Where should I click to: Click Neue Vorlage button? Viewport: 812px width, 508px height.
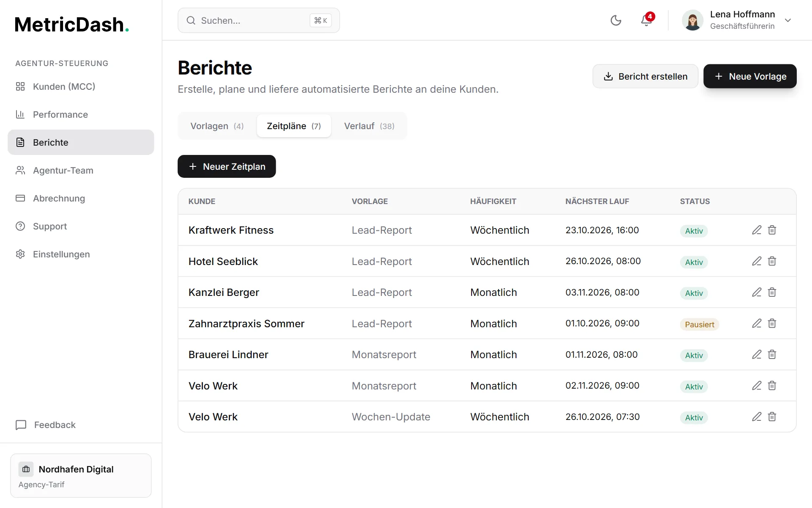750,76
